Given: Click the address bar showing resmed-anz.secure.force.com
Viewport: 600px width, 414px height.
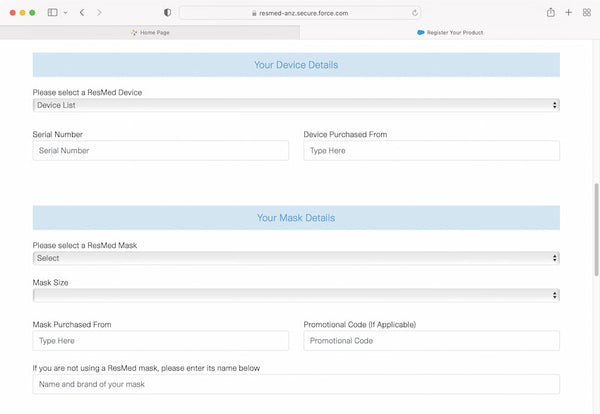Looking at the screenshot, I should [x=300, y=13].
